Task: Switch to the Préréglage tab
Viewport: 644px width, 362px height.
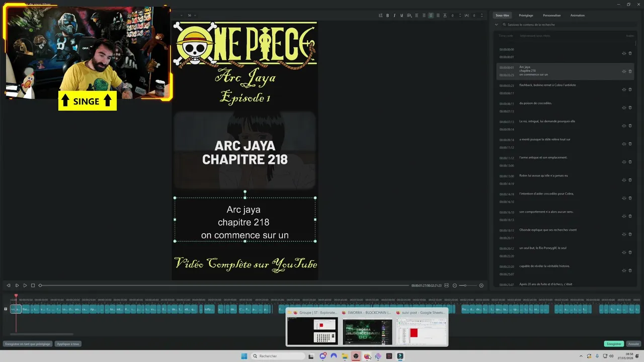Action: coord(526,16)
